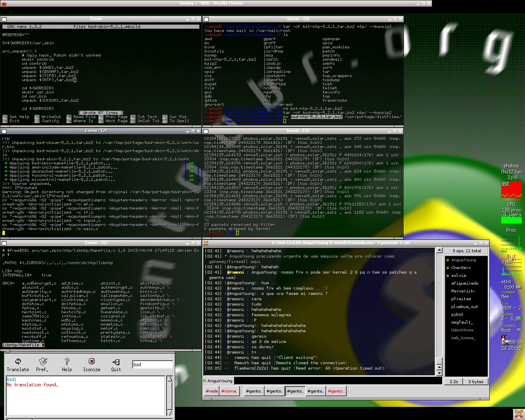
Task: Select the currently pressed #gento.. channel tab
Action: pyautogui.click(x=295, y=391)
